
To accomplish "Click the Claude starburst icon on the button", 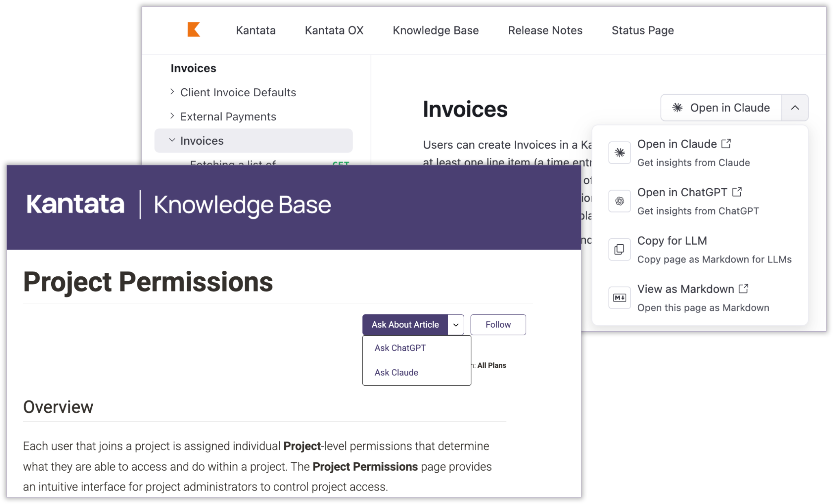I will pos(677,108).
